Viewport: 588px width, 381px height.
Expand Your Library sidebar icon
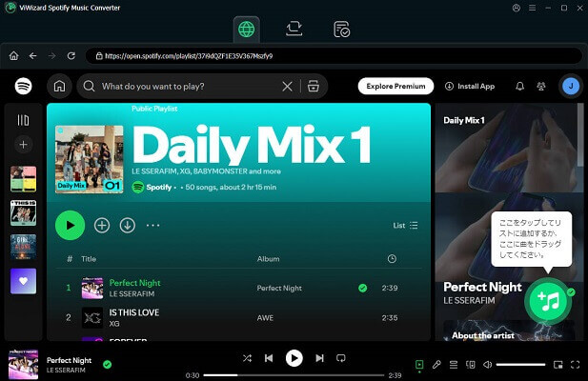point(23,120)
